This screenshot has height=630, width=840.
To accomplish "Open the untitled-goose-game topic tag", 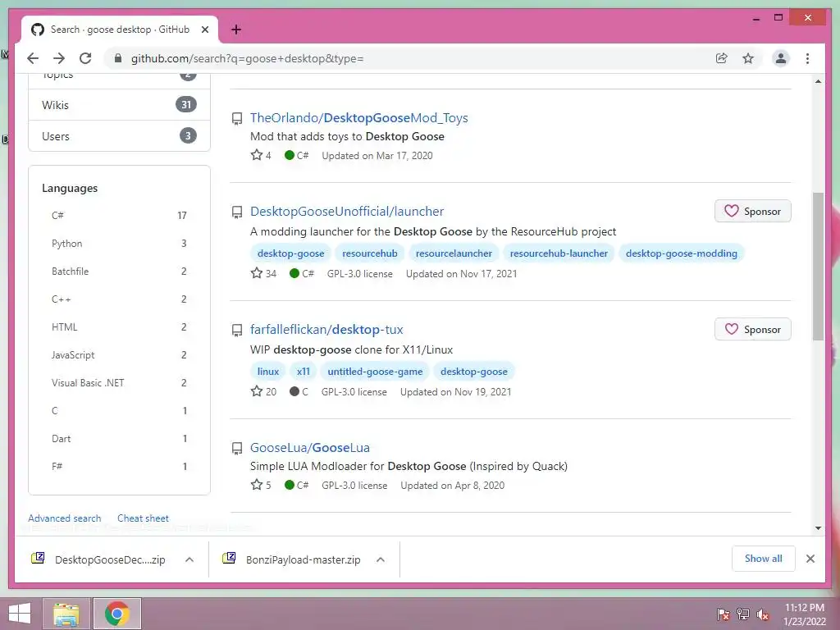I will coord(375,372).
